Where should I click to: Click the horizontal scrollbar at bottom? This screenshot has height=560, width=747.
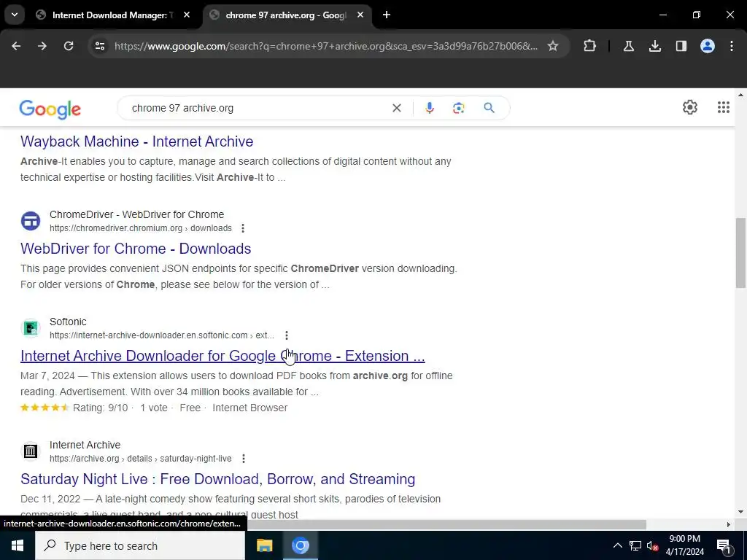pos(447,524)
